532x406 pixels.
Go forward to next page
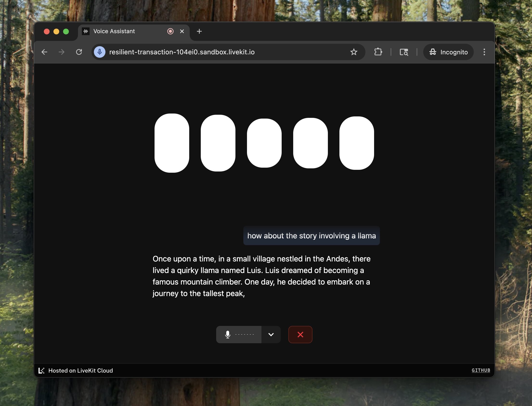pos(62,52)
